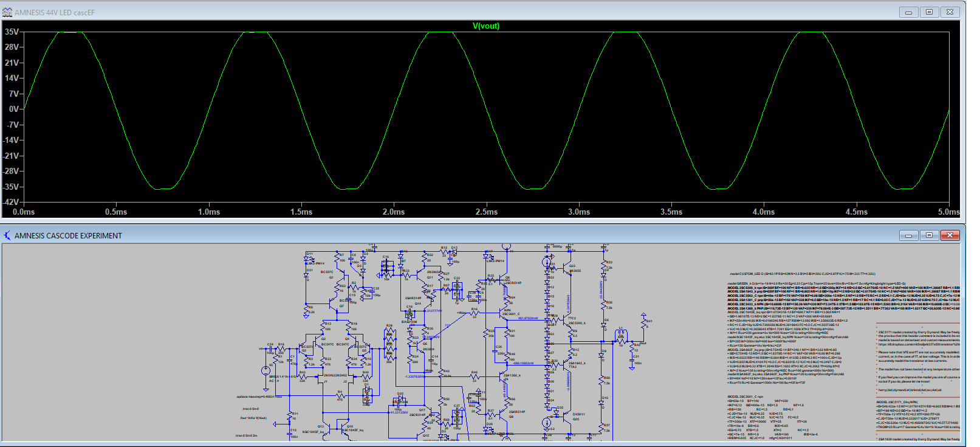Click the .four 1kHz V(Vout) directive
Image resolution: width=980 pixels, height=447 pixels.
(254, 418)
